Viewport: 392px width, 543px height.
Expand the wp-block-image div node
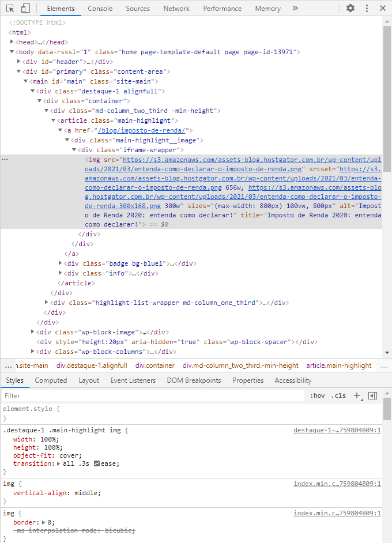pyautogui.click(x=33, y=332)
